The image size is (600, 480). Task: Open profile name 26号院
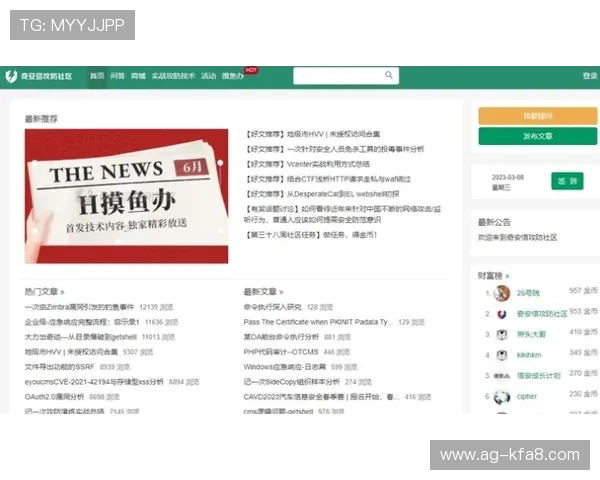[x=528, y=293]
